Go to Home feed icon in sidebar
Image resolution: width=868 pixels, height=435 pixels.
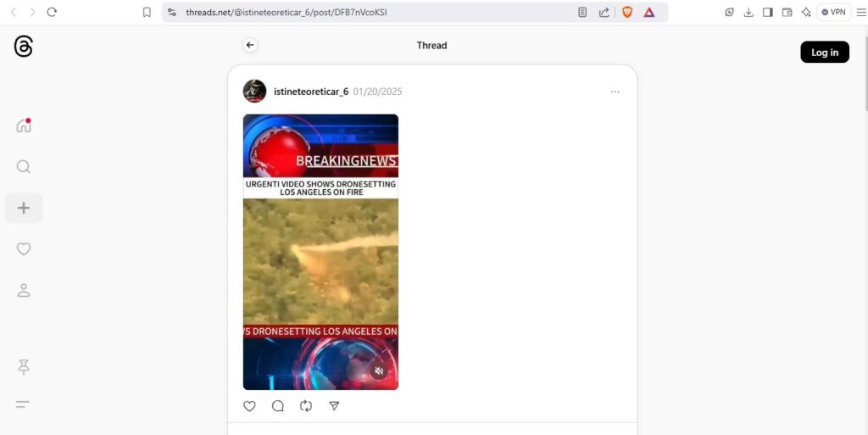pos(23,125)
